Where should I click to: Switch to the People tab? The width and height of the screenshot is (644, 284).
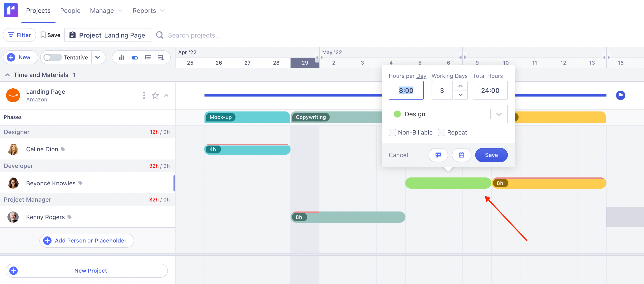tap(70, 10)
